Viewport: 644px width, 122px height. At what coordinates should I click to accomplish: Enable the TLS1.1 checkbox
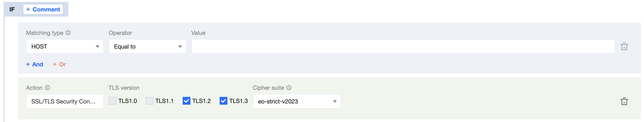click(x=150, y=101)
